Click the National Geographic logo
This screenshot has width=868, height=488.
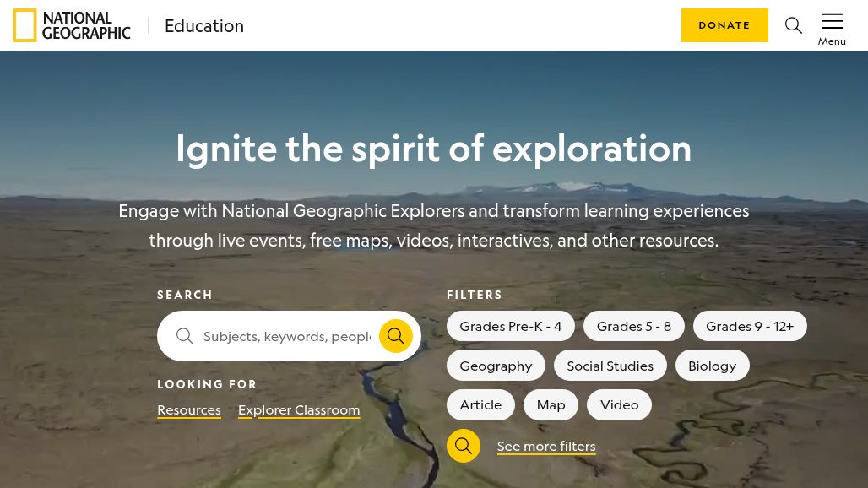[72, 25]
